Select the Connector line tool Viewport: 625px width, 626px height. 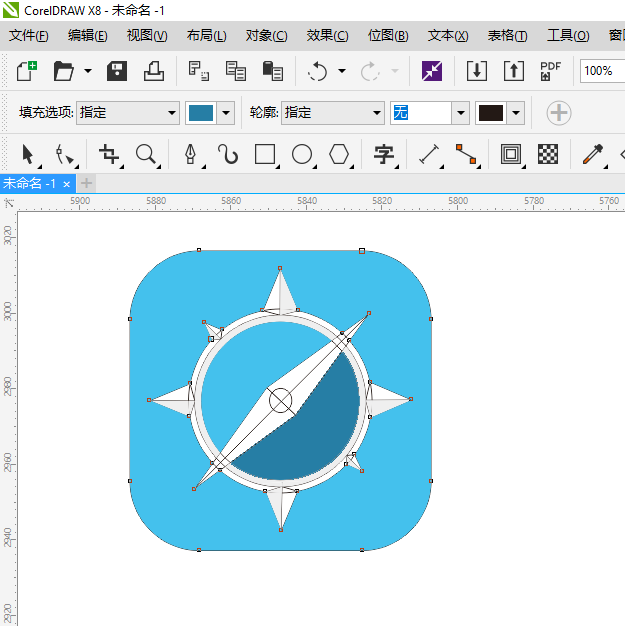[x=466, y=155]
